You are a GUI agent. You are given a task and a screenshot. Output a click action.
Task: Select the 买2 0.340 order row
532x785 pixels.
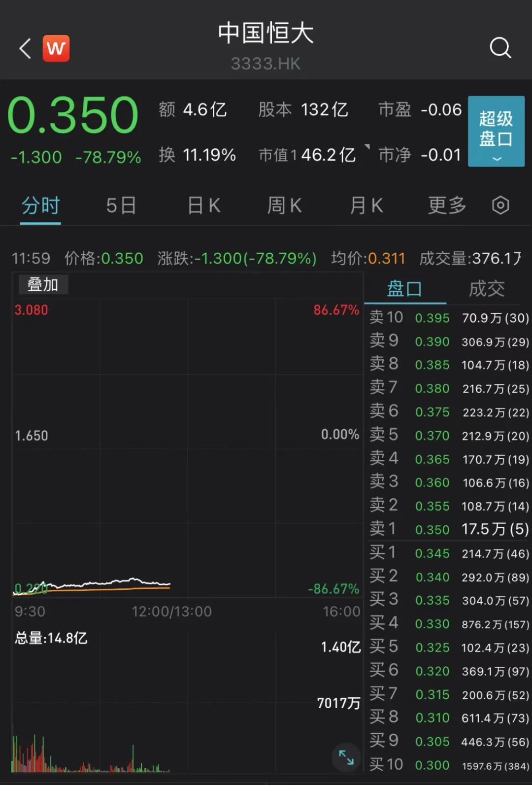click(x=449, y=577)
